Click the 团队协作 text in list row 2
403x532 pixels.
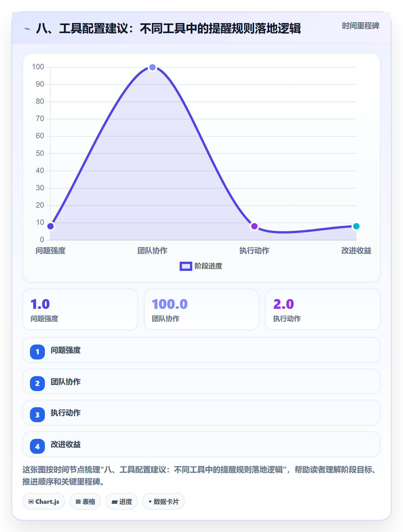pos(66,382)
